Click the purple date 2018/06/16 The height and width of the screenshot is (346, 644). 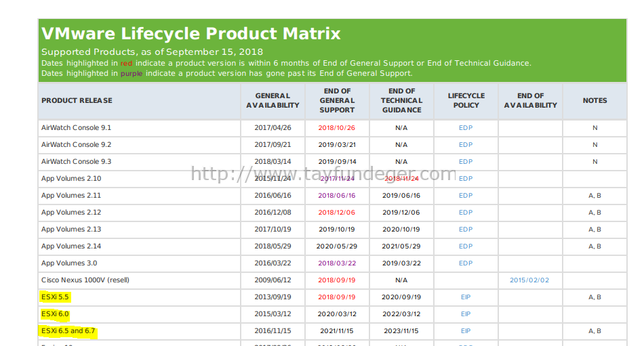pyautogui.click(x=337, y=196)
